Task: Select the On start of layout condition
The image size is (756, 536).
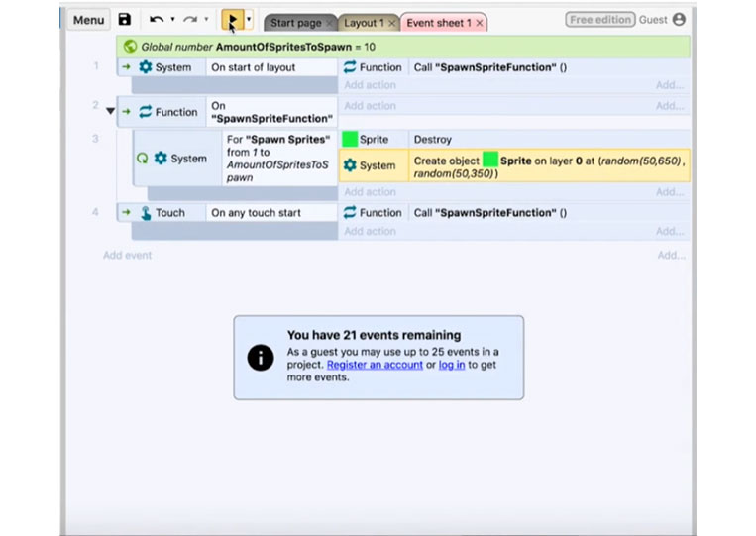Action: pos(271,67)
